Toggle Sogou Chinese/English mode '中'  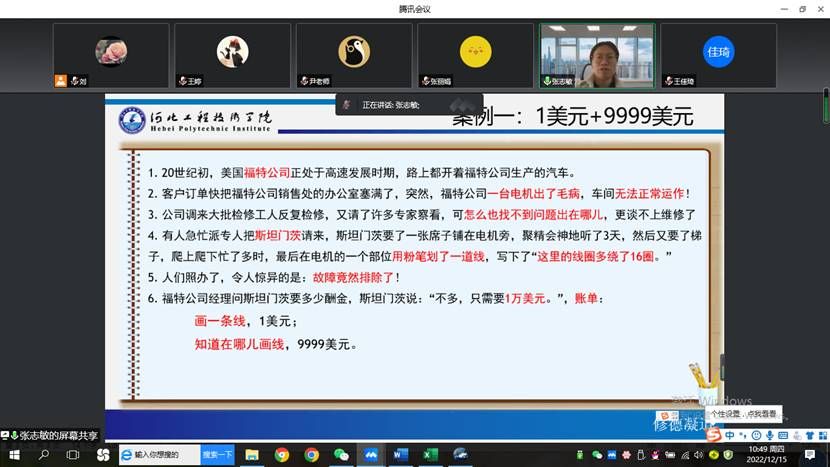point(729,435)
